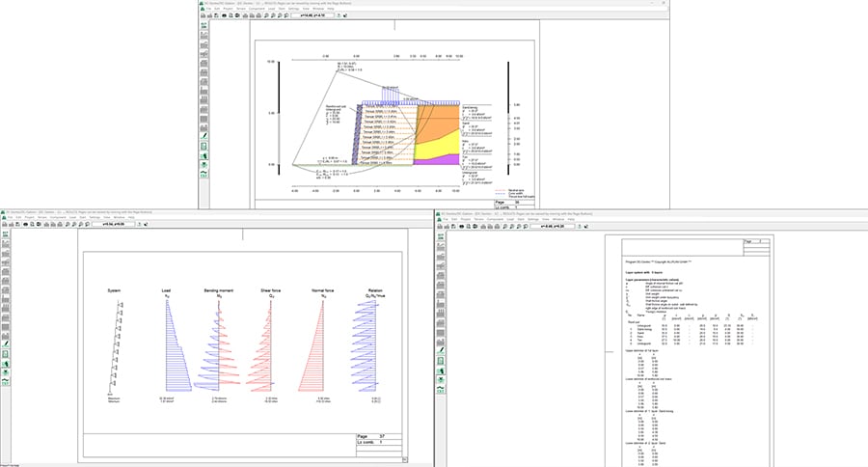The width and height of the screenshot is (868, 467).
Task: Open the Load menu in the bottom-left window
Action: [72, 217]
